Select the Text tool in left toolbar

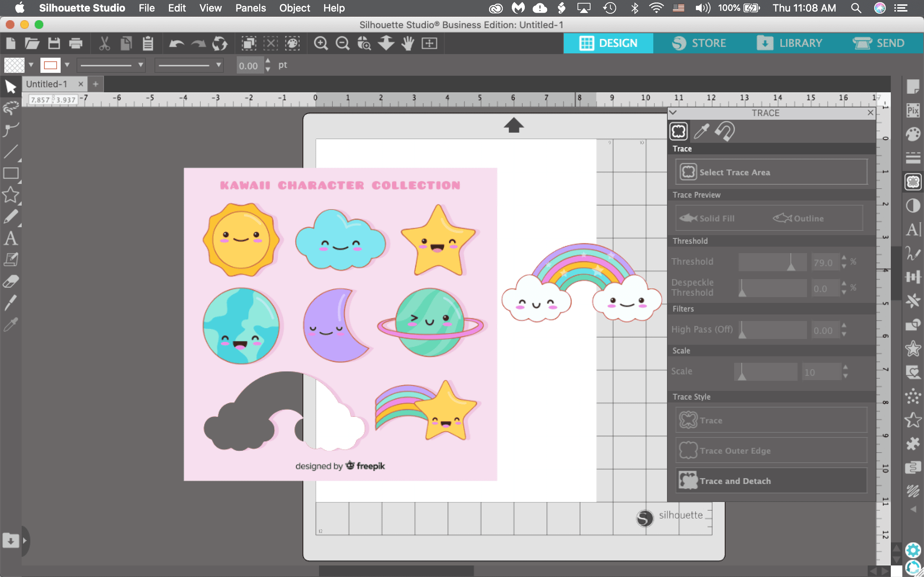(x=10, y=238)
